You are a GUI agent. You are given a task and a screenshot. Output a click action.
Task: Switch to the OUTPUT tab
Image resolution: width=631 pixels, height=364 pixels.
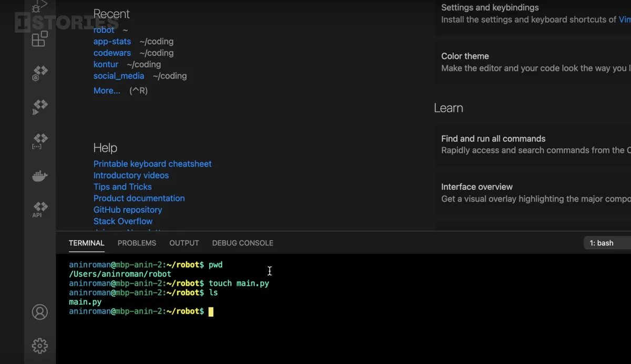[184, 243]
